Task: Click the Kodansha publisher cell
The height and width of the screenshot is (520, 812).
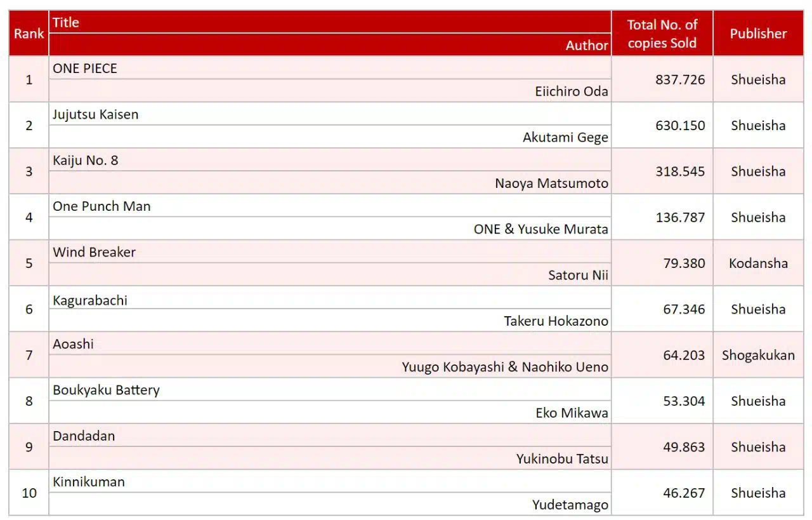Action: (x=758, y=263)
